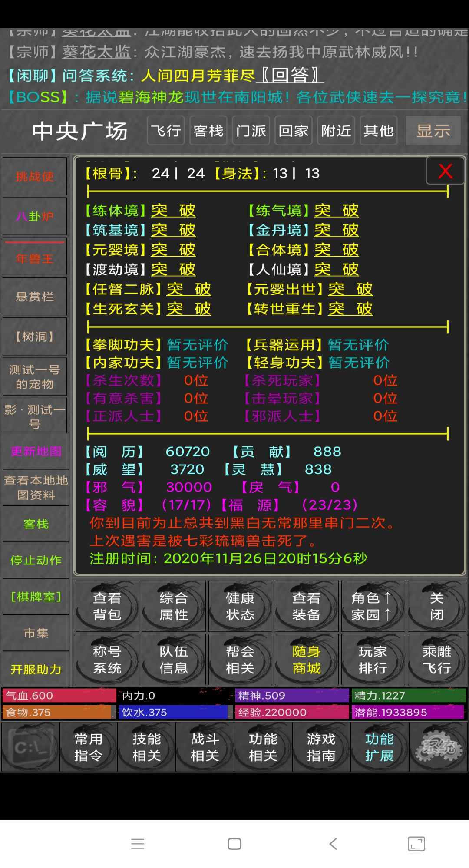Open 【树洞】 sidebar entry
Viewport: 469px width, 868px height.
tap(35, 337)
